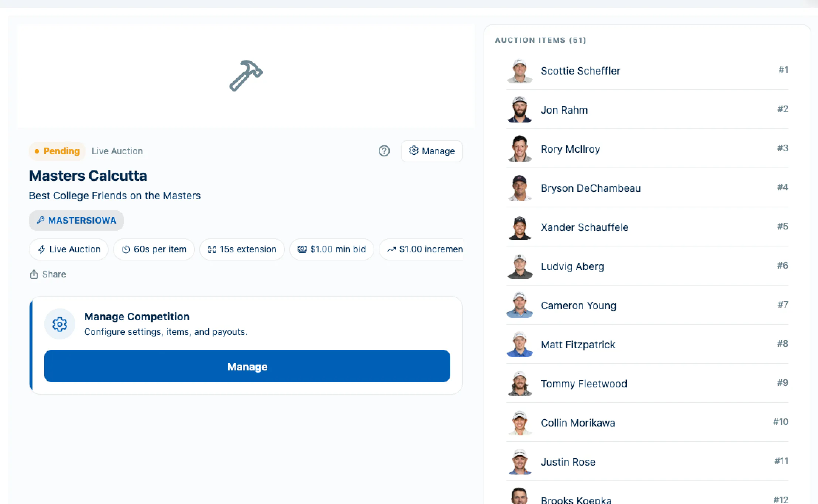The image size is (818, 504).
Task: Click the 60s per item chip
Action: click(154, 249)
